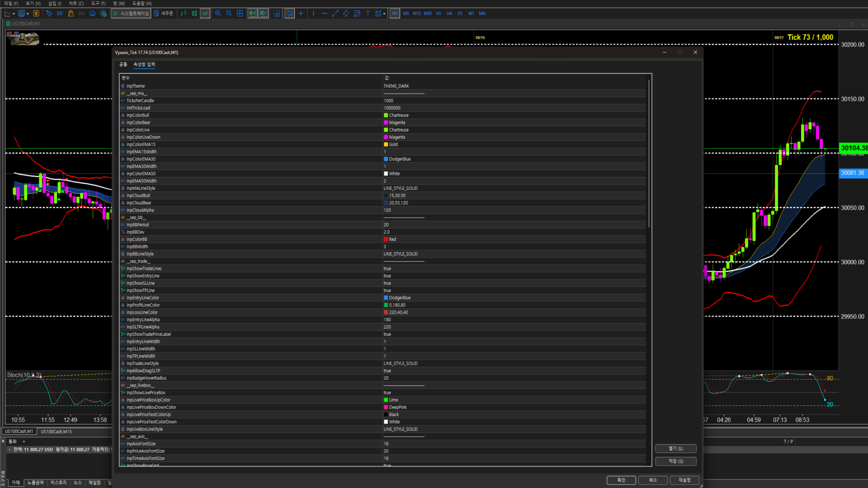The image size is (868, 488).
Task: Click the IDE (MetaEditor) toolbar icon
Action: pos(60,14)
